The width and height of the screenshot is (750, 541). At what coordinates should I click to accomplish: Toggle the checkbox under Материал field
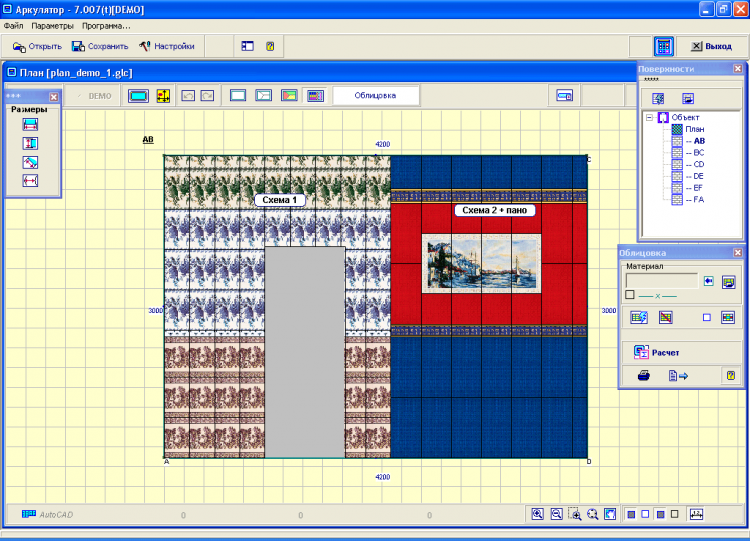[x=629, y=295]
